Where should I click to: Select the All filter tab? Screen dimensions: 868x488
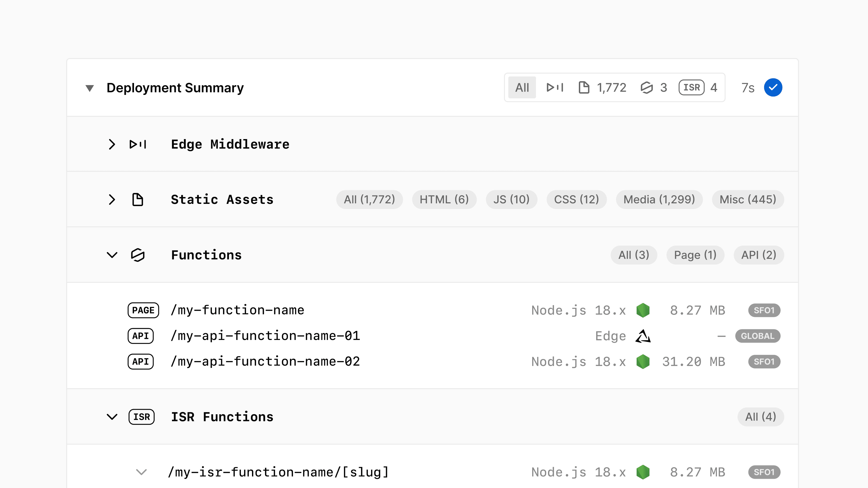522,88
